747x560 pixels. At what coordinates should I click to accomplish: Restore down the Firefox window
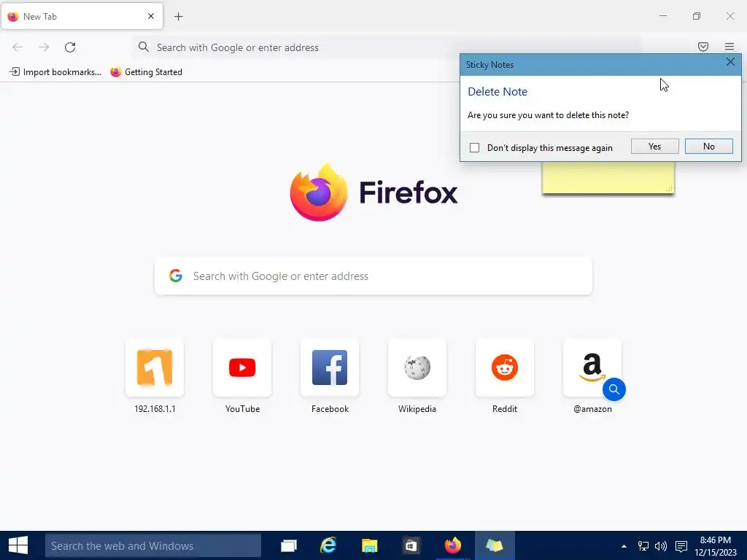point(697,16)
